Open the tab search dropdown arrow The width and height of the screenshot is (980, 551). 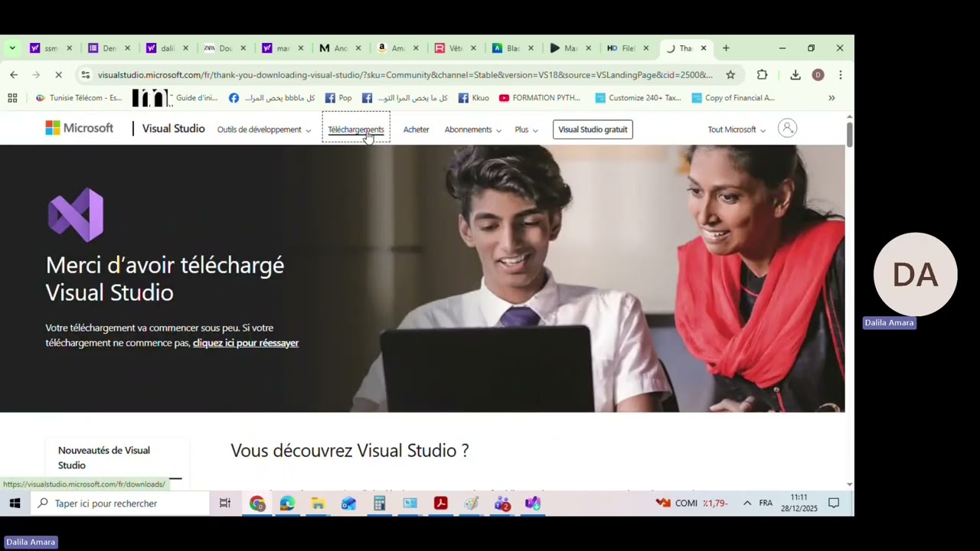(x=12, y=48)
